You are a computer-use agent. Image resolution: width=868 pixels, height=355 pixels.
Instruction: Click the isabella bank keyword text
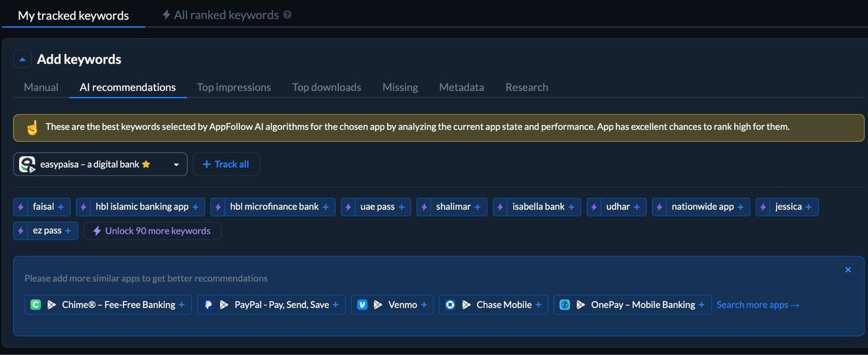click(x=539, y=207)
